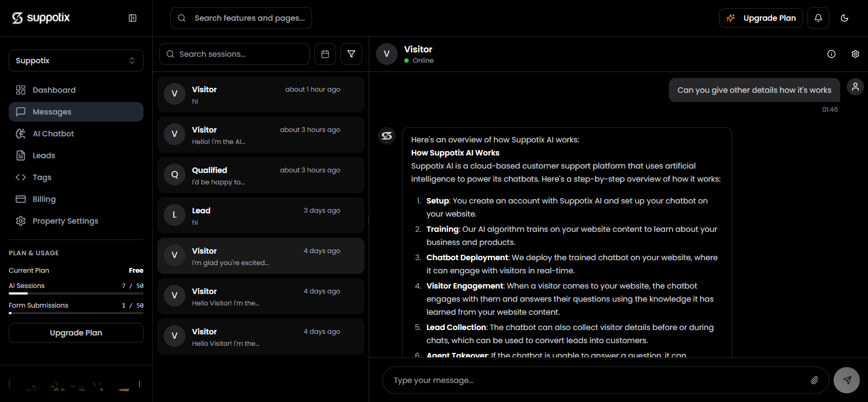Send the message with the send button

pos(847,380)
